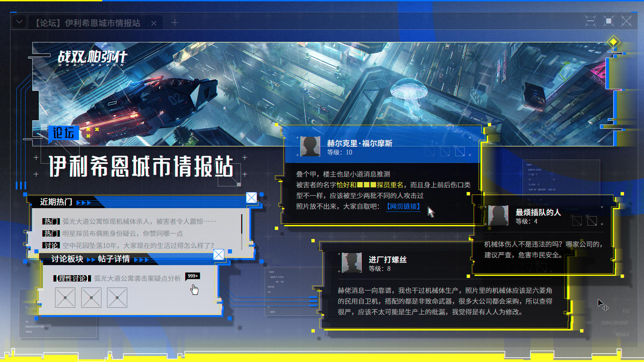644x362 pixels.
Task: Open hot post about 明星探员布偶熊
Action: (x=122, y=233)
